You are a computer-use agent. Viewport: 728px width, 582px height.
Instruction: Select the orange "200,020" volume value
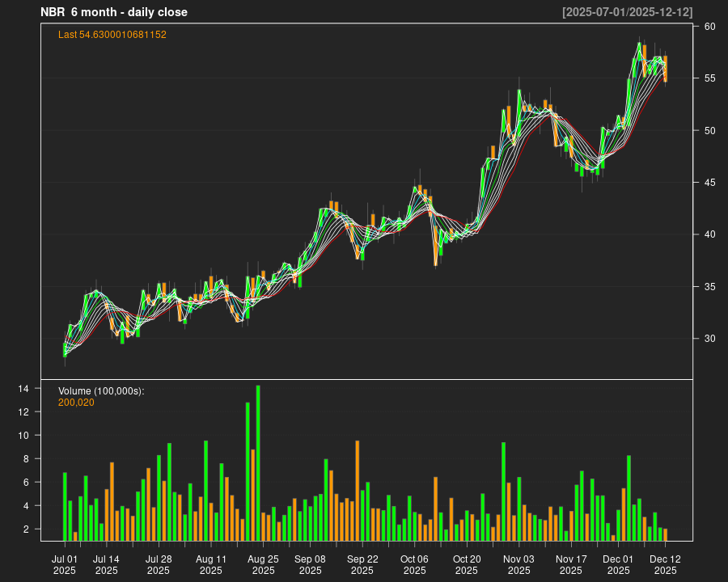point(76,402)
